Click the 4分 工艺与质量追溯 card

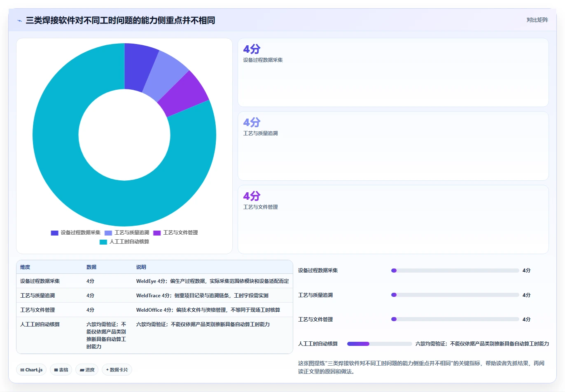click(x=393, y=146)
